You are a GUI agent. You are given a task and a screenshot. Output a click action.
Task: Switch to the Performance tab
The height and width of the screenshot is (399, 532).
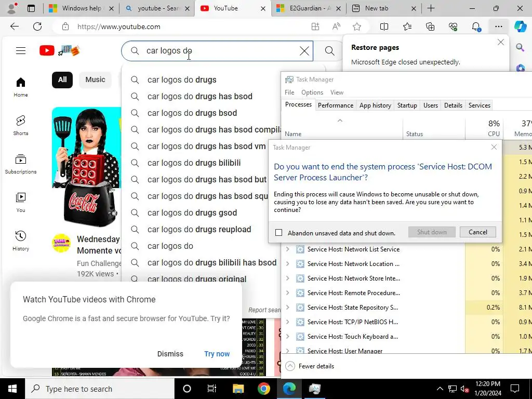[336, 105]
